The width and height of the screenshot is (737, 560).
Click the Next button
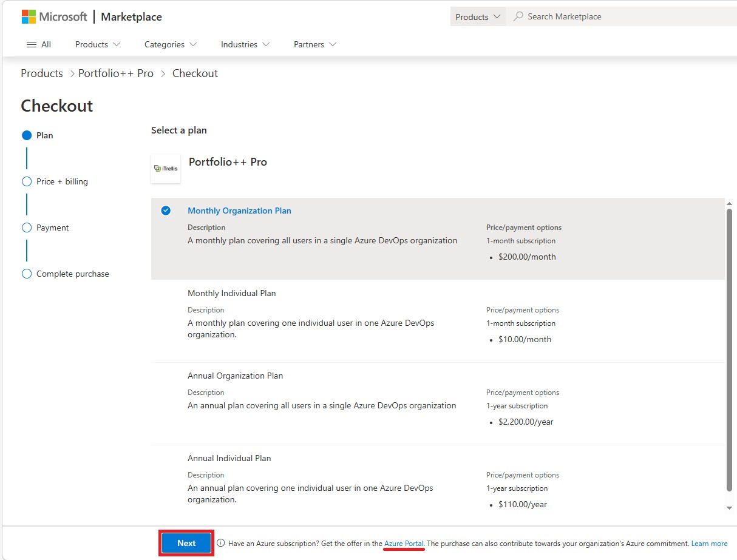186,543
